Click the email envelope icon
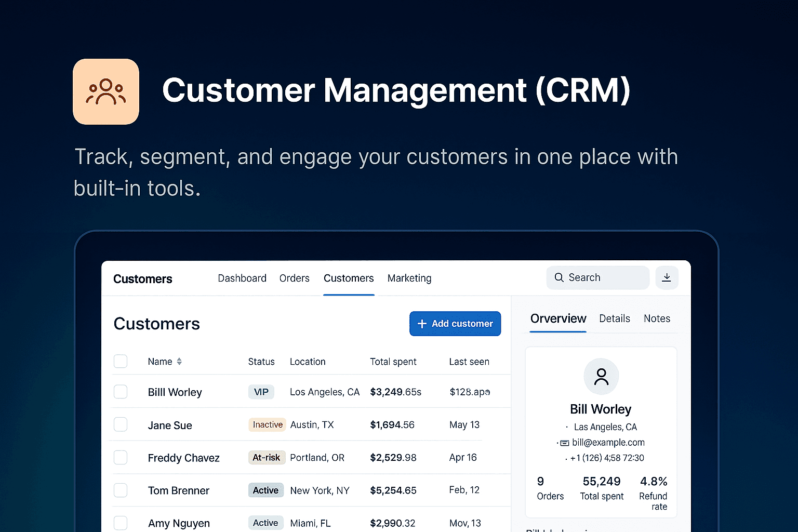The image size is (798, 532). click(x=565, y=443)
